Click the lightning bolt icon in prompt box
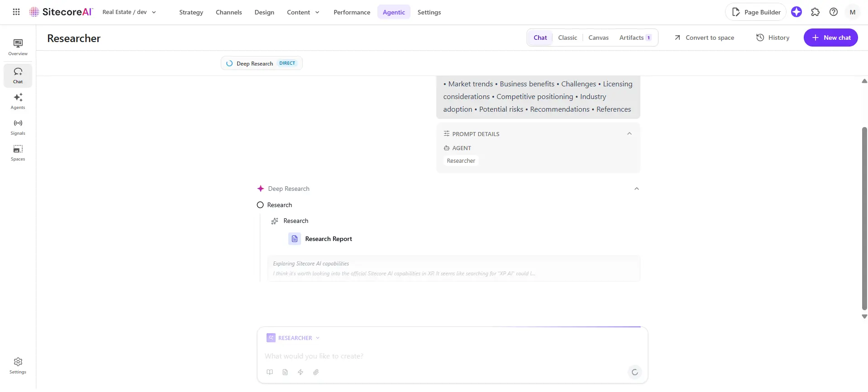The width and height of the screenshot is (868, 392). coord(300,372)
